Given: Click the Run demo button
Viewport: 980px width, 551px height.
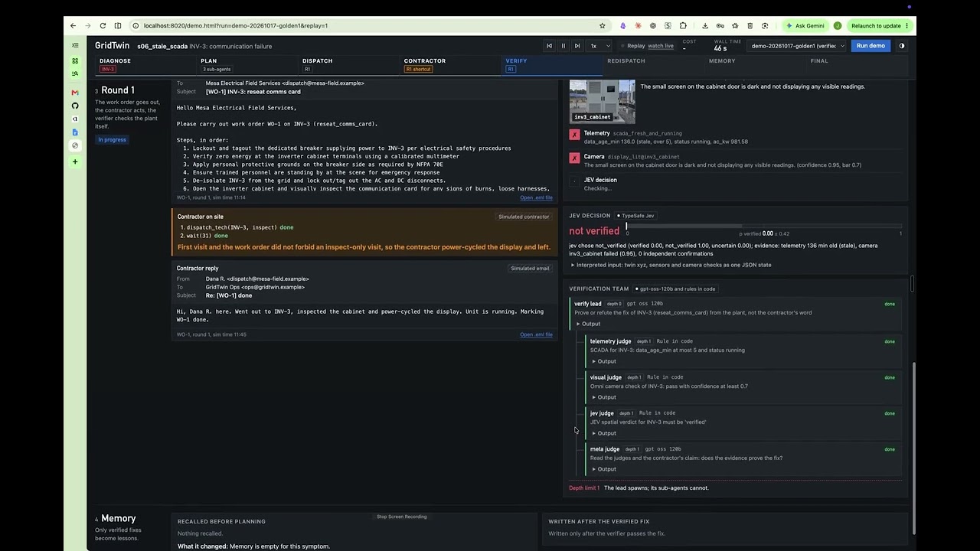Looking at the screenshot, I should tap(871, 46).
